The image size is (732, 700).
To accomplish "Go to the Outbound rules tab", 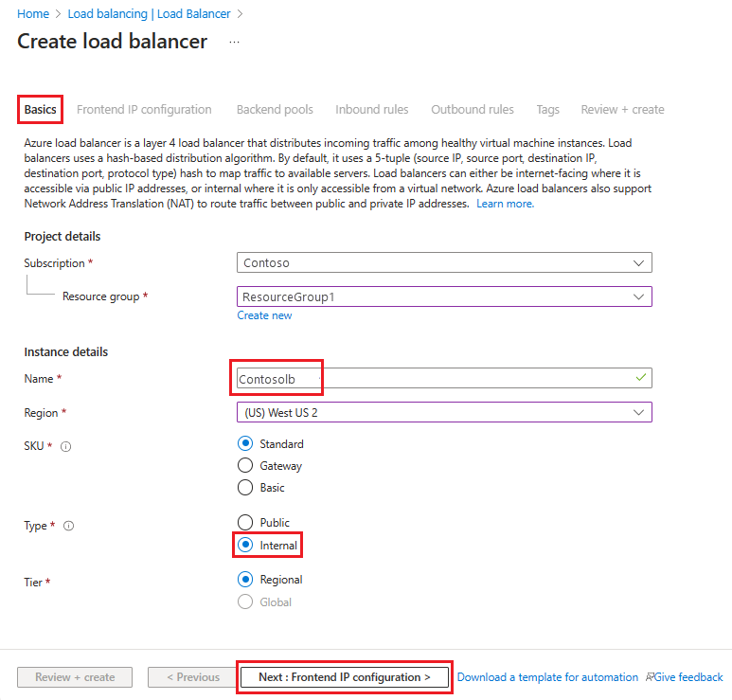I will (473, 110).
